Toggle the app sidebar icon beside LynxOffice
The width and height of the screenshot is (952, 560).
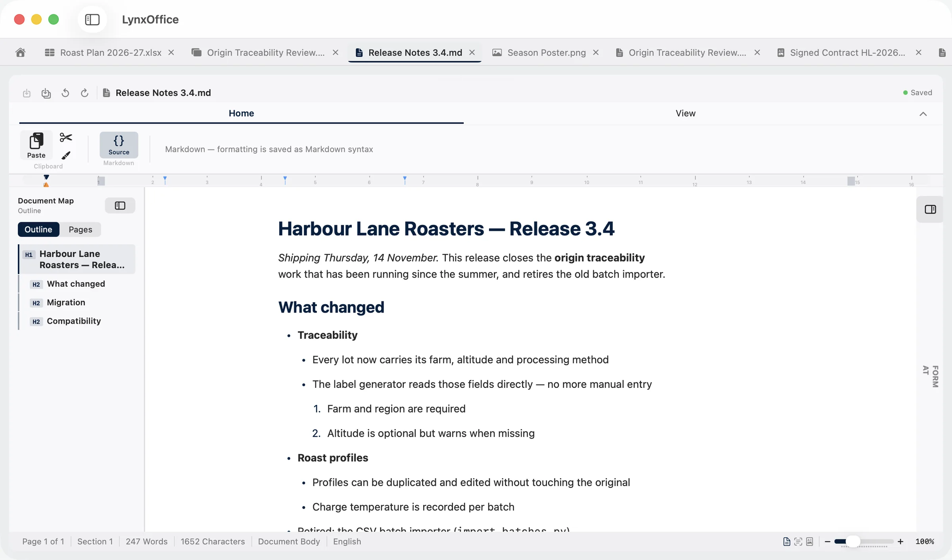[x=92, y=19]
